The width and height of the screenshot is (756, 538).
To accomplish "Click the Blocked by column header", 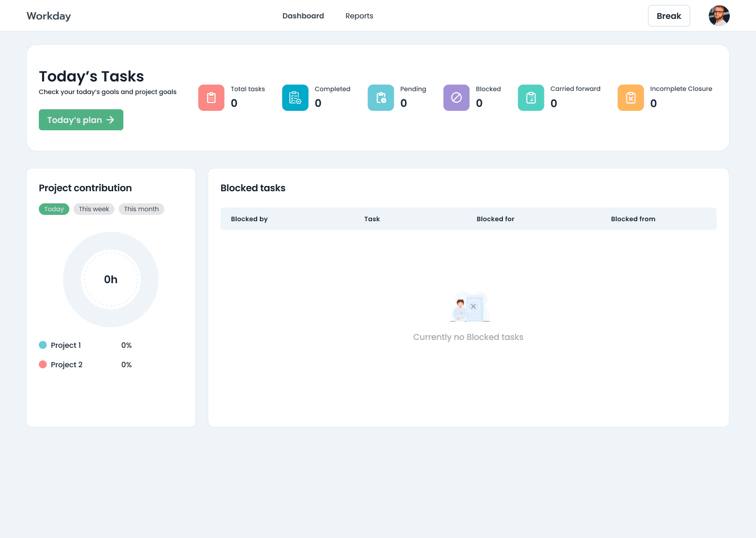I will (249, 219).
